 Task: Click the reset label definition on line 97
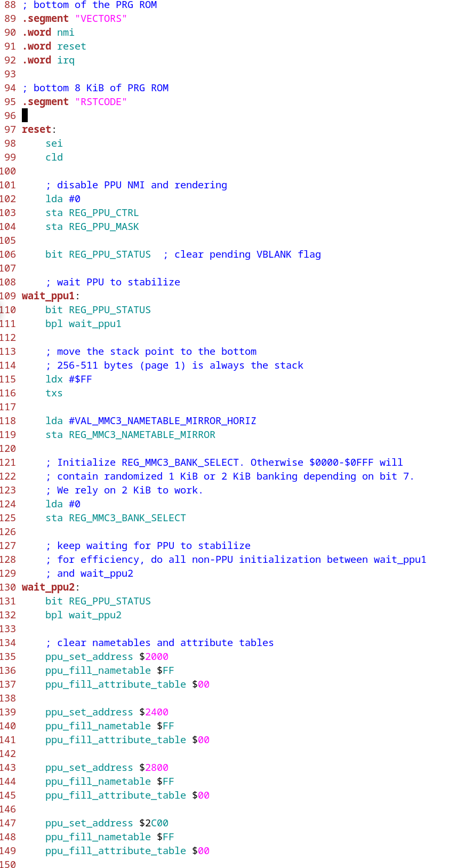tap(36, 129)
